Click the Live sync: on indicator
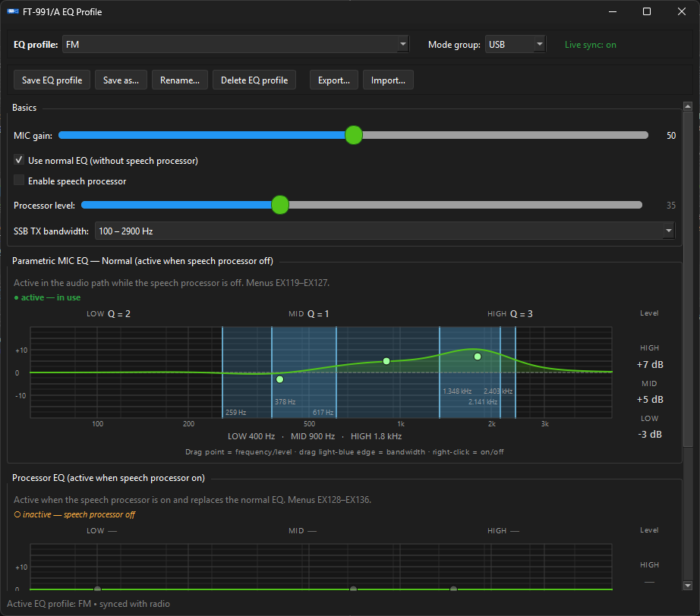 click(x=590, y=45)
